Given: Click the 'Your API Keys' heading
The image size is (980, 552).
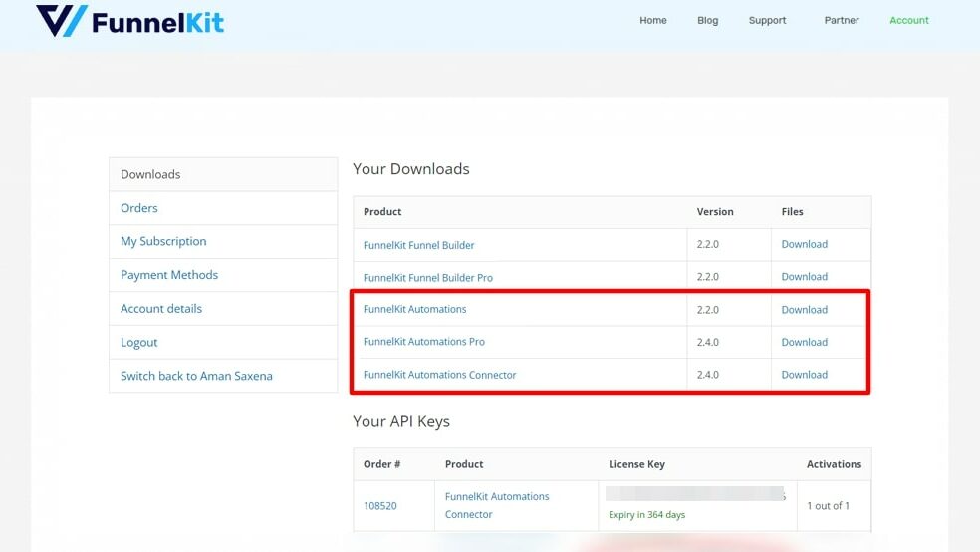Looking at the screenshot, I should pos(401,421).
